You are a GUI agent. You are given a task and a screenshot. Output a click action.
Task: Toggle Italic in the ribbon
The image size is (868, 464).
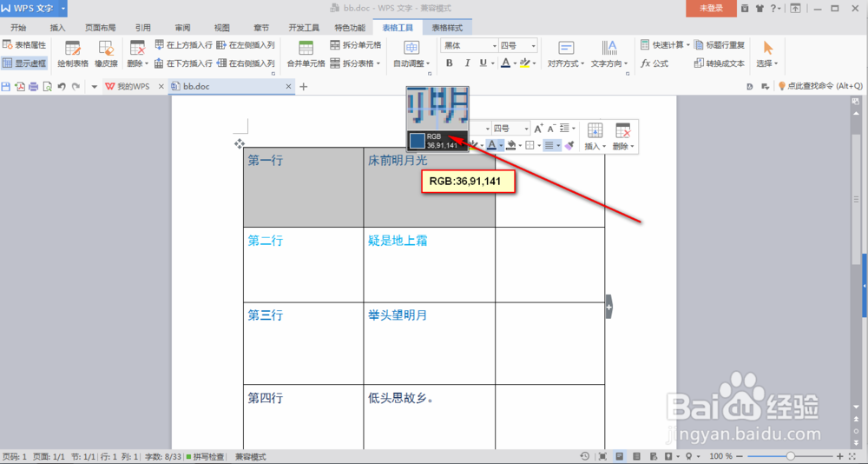tap(467, 63)
